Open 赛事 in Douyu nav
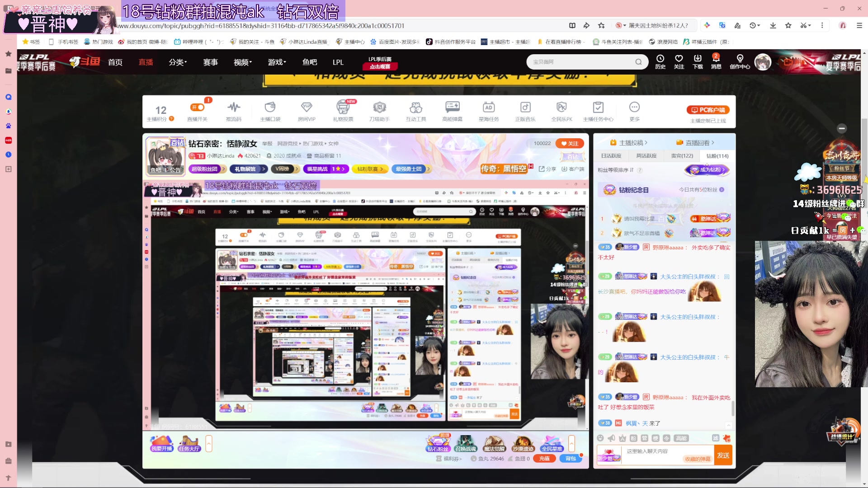Image resolution: width=868 pixels, height=488 pixels. [x=210, y=62]
